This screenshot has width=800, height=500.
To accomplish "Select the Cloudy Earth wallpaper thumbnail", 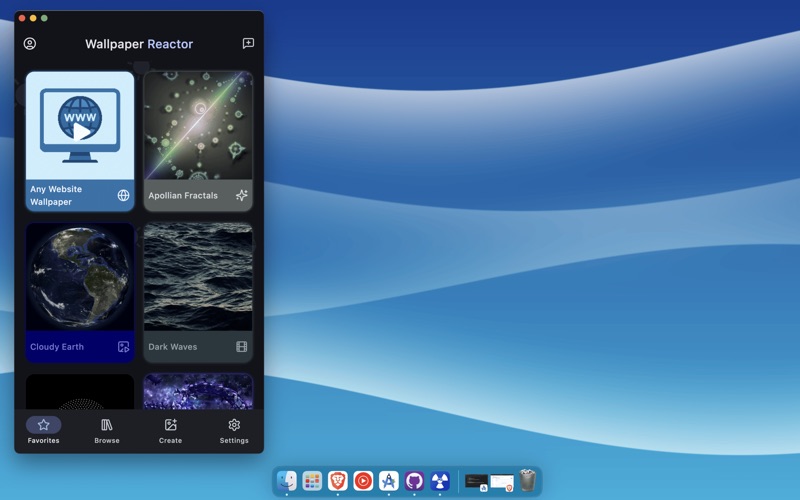I will pyautogui.click(x=80, y=277).
